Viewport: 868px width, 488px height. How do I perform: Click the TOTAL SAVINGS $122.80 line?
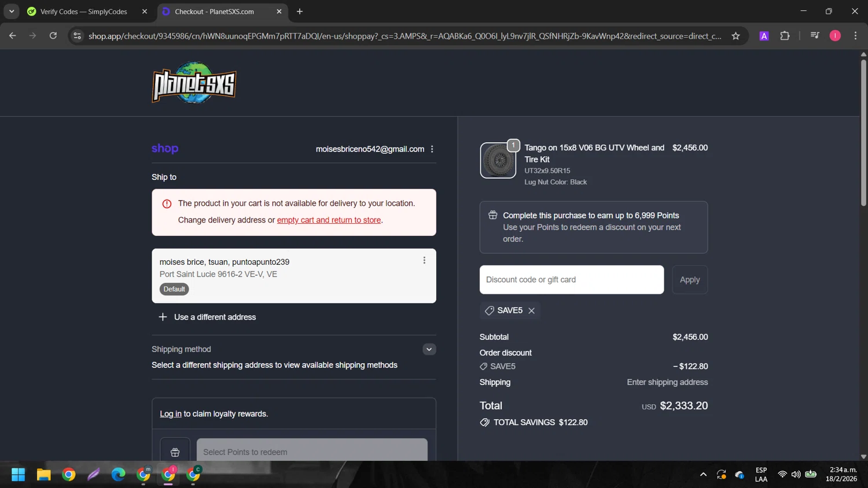(x=534, y=423)
